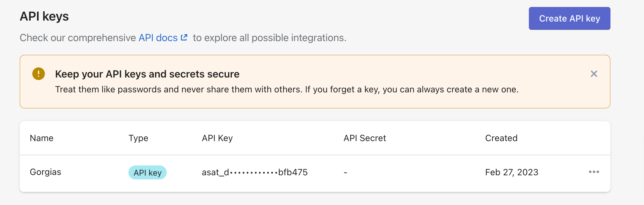The height and width of the screenshot is (205, 644).
Task: Click the dash in the API Secret cell
Action: 345,173
